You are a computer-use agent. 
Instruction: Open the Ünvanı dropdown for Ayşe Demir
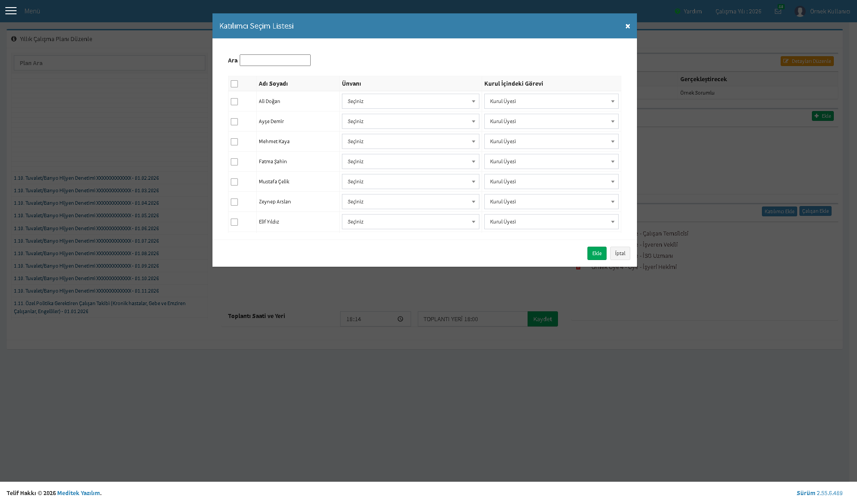tap(410, 121)
